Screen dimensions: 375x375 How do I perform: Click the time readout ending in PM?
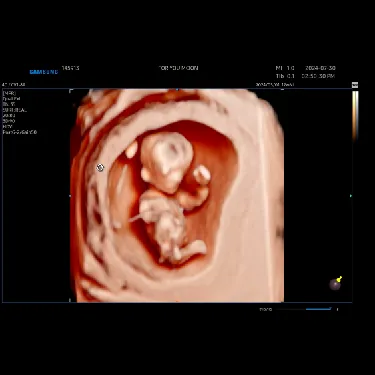coord(318,76)
